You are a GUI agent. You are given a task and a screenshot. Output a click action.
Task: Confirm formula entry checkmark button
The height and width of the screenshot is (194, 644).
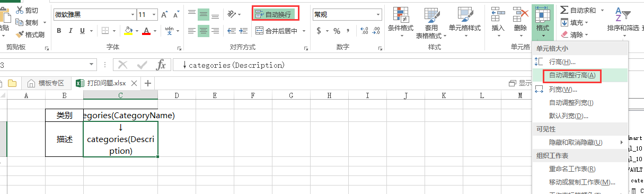[142, 65]
